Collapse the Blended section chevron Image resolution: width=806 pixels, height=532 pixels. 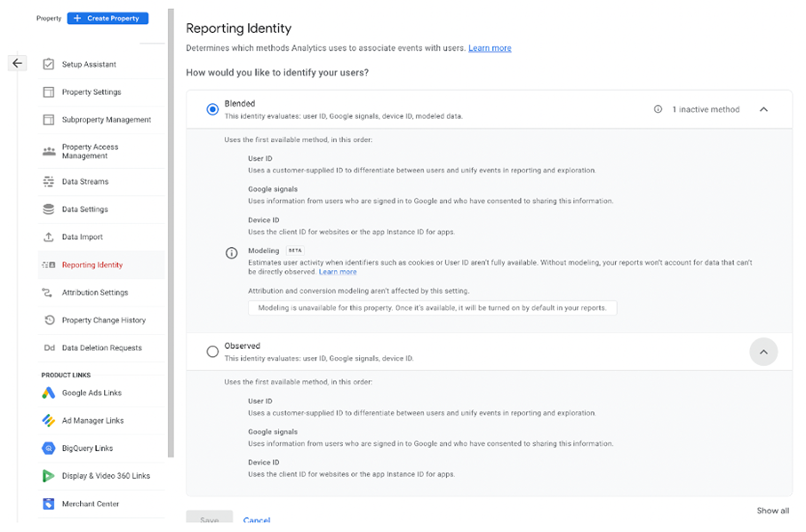click(763, 109)
